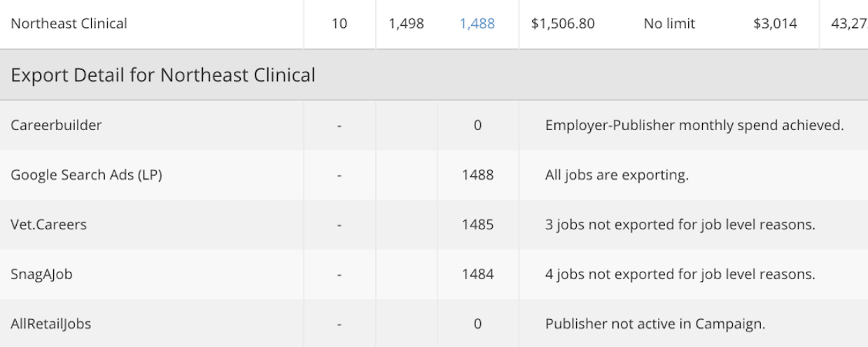Image resolution: width=868 pixels, height=347 pixels.
Task: Click 'Employer-Publisher monthly spend achieved' message
Action: [694, 126]
